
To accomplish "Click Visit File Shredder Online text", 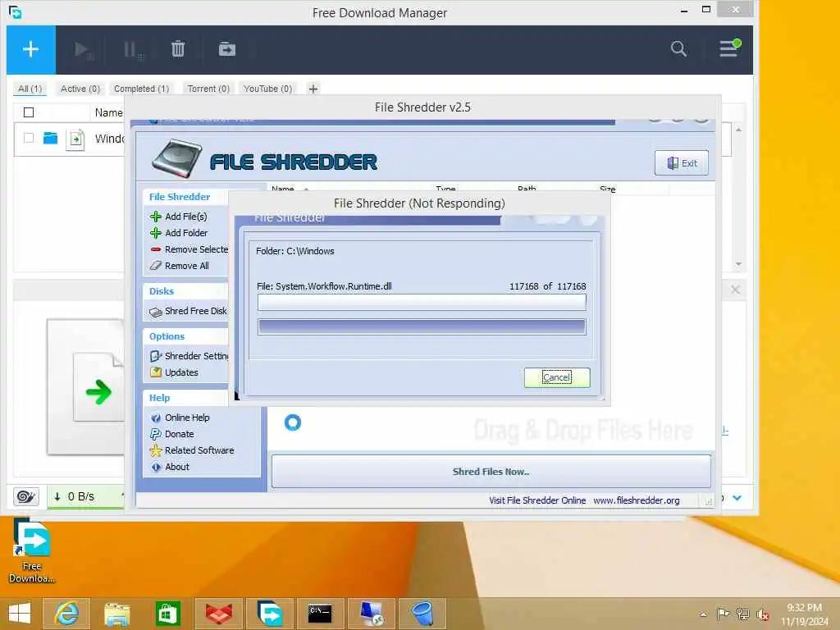I will tap(537, 500).
